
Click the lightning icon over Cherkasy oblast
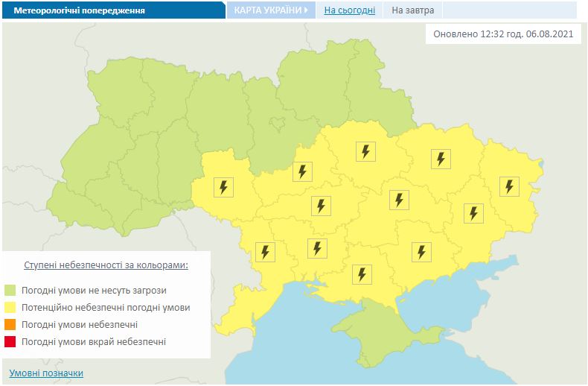[x=301, y=171]
